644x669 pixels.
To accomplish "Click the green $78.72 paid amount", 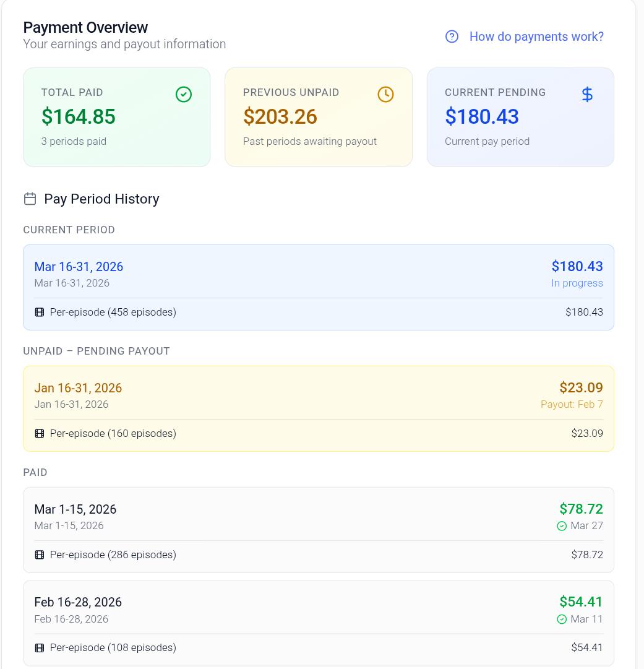I will point(581,509).
